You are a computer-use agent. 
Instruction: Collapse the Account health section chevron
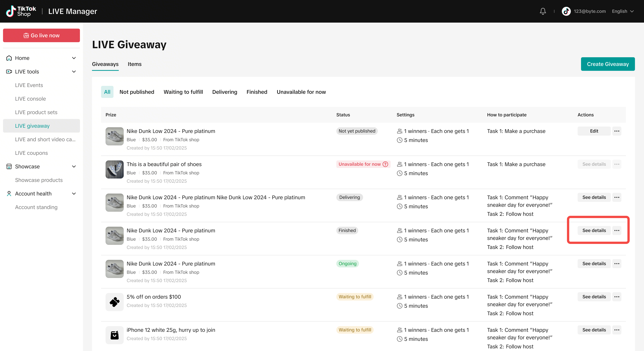(x=74, y=194)
